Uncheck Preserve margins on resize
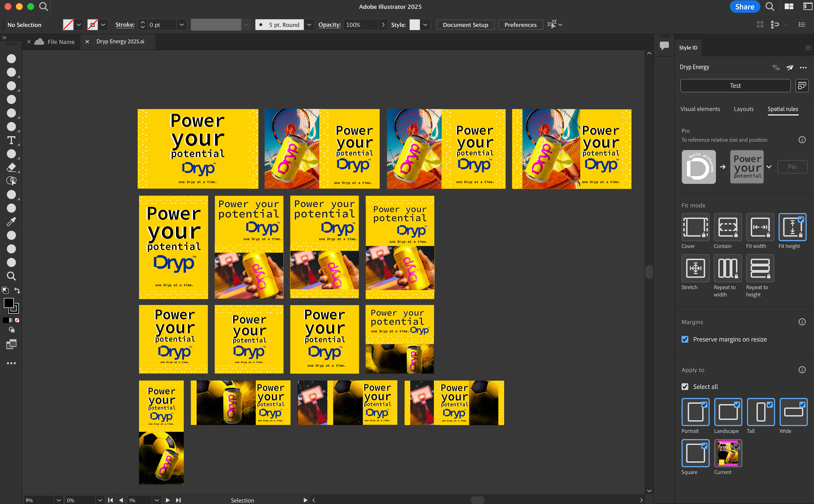The image size is (814, 504). [685, 339]
